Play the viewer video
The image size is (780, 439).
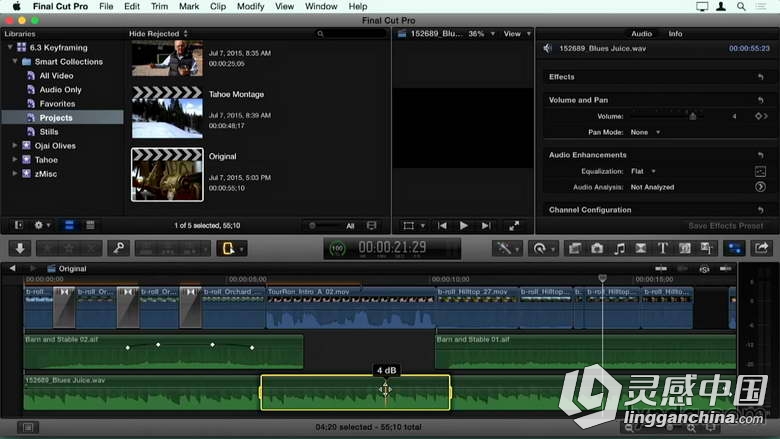tap(464, 226)
